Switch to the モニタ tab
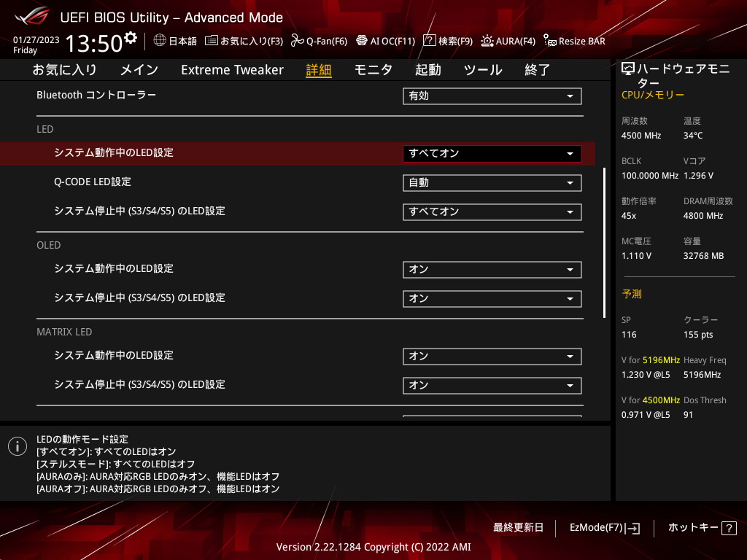Screen dimensions: 747x560 373,69
